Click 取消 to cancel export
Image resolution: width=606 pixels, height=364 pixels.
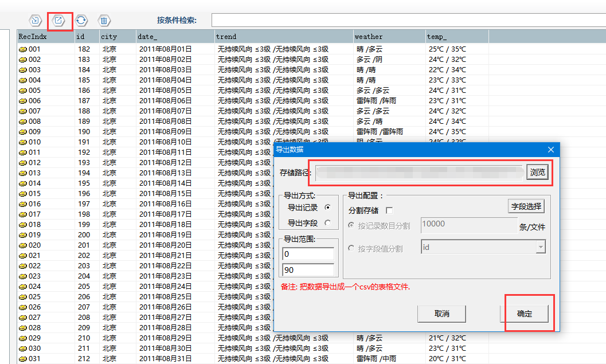click(441, 314)
